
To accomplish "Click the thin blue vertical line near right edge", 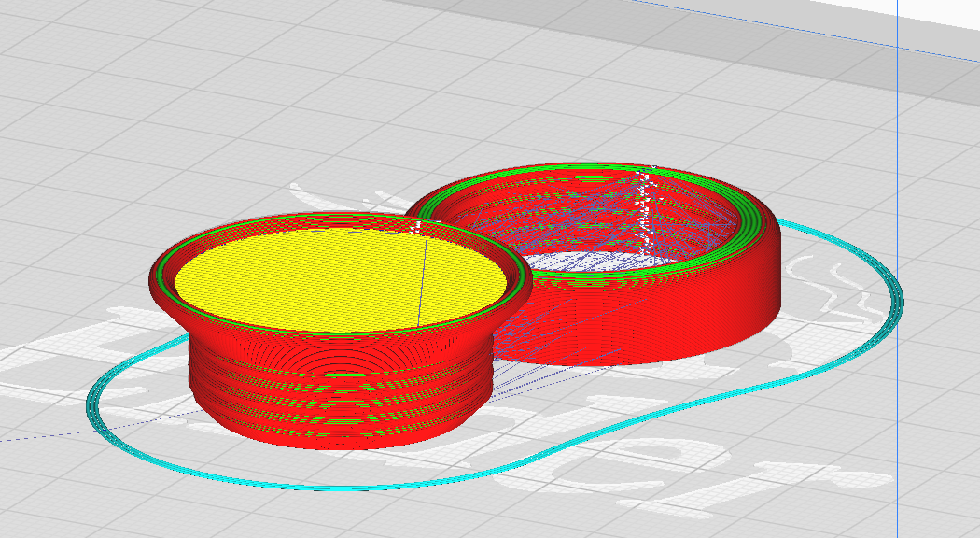I will [898, 269].
